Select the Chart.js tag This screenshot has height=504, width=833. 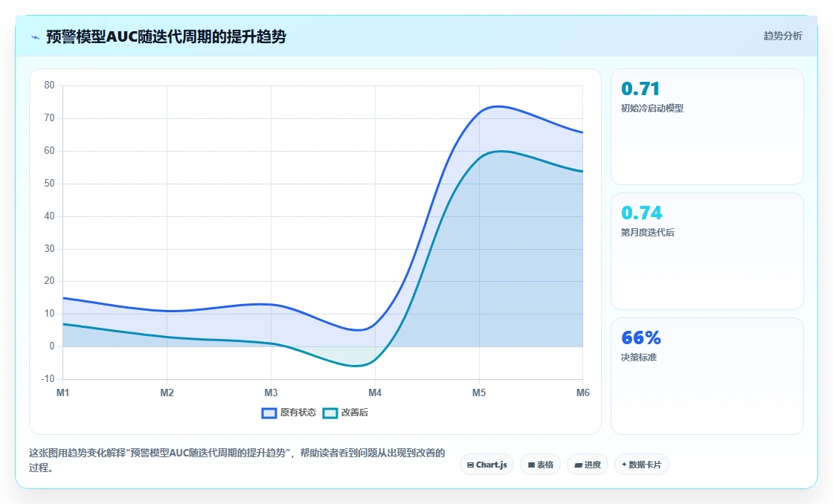pyautogui.click(x=486, y=465)
